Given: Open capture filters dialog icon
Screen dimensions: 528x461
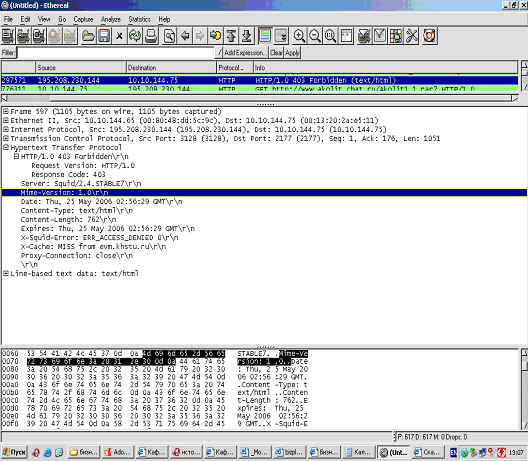Looking at the screenshot, I should [364, 36].
